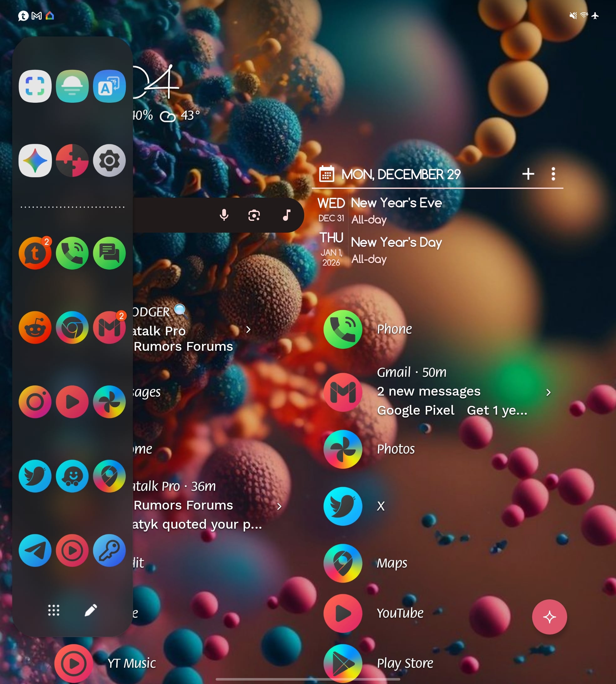Show all apps grid in panel
The image size is (616, 684).
(54, 610)
